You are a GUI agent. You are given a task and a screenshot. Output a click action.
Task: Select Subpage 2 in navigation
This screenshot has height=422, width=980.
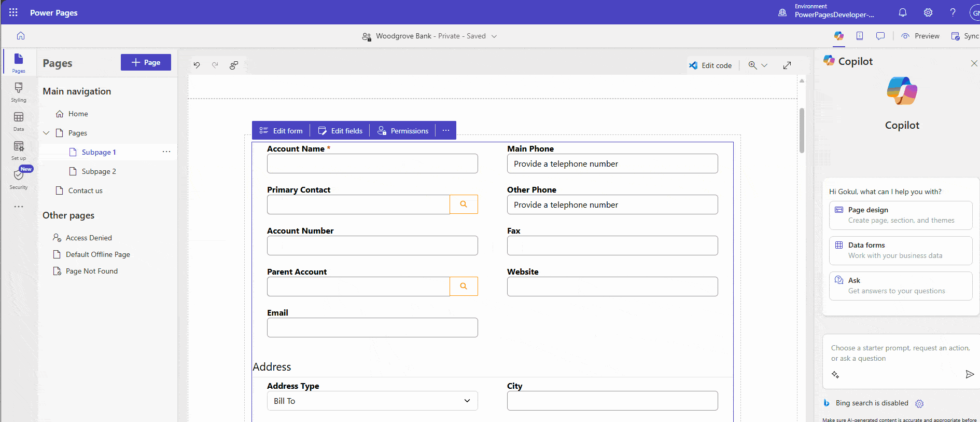[x=99, y=171]
